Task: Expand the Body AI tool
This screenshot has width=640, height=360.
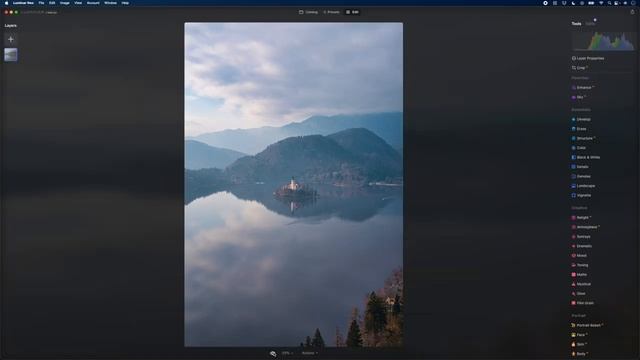Action: [579, 354]
